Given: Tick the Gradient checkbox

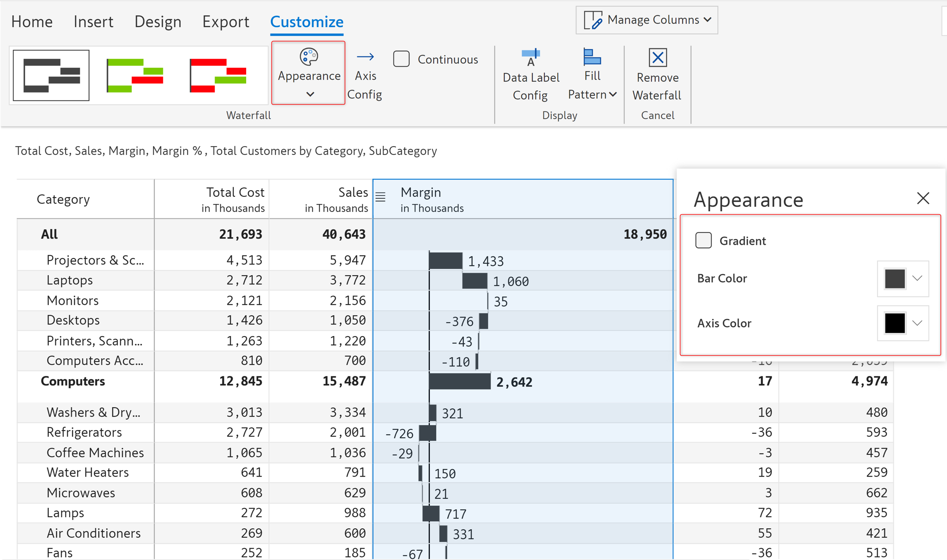Looking at the screenshot, I should point(703,240).
